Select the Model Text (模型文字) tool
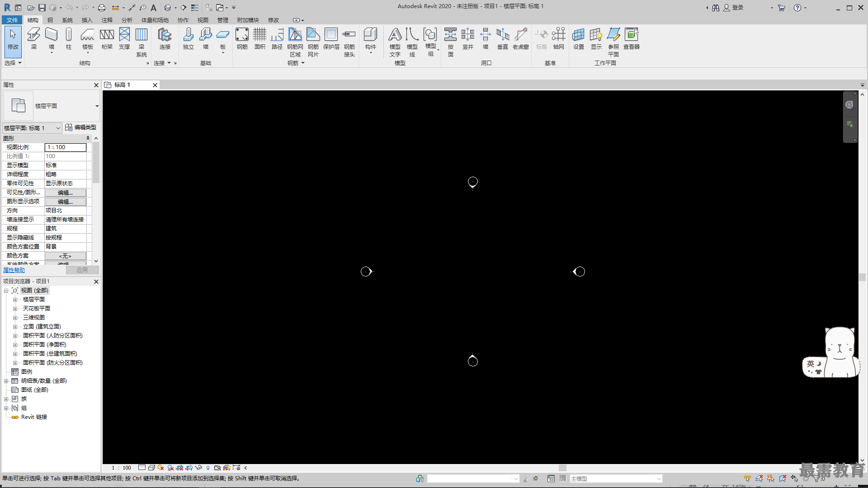Viewport: 868px width, 488px height. pyautogui.click(x=395, y=42)
